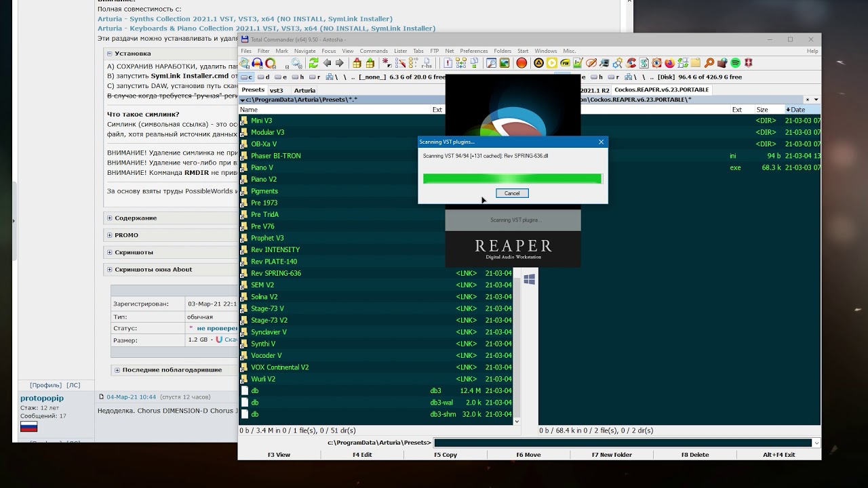The width and height of the screenshot is (868, 488).
Task: Switch to the Arturia tab in left panel
Action: (x=304, y=90)
